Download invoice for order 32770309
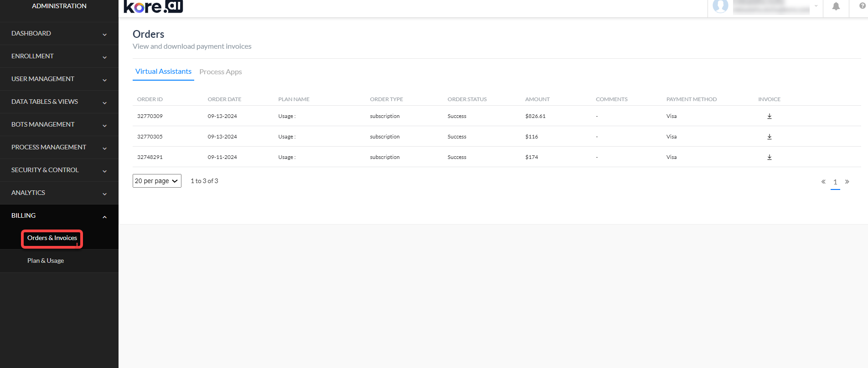The width and height of the screenshot is (868, 368). 769,116
